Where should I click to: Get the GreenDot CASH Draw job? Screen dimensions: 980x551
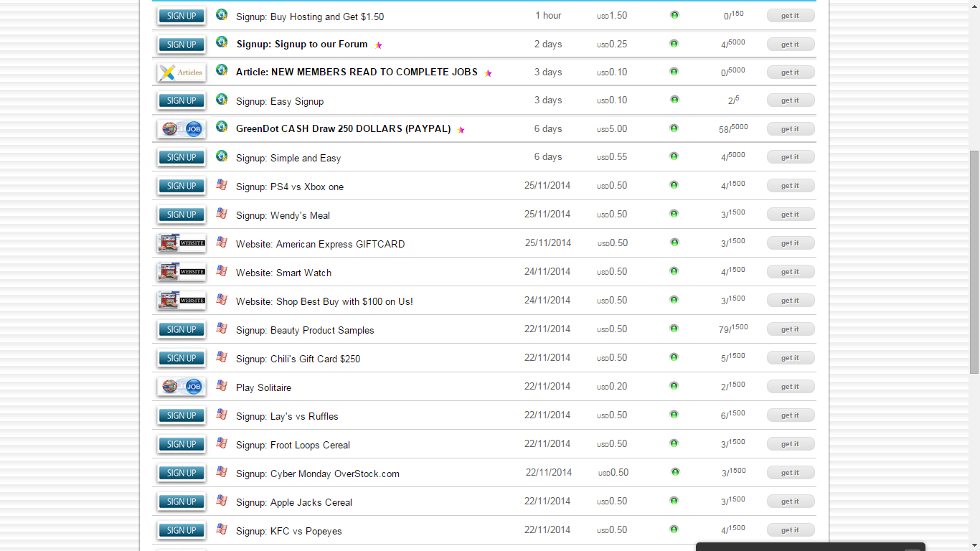click(791, 129)
